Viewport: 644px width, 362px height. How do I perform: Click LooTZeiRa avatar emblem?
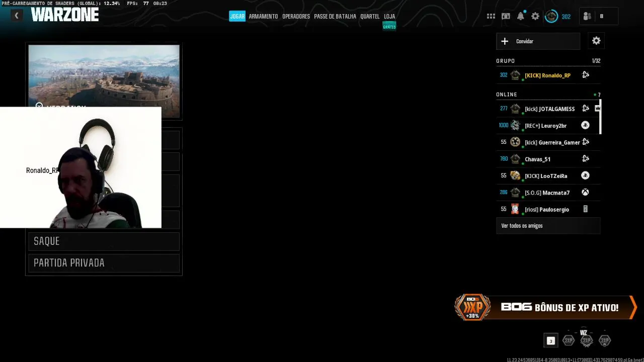[515, 175]
